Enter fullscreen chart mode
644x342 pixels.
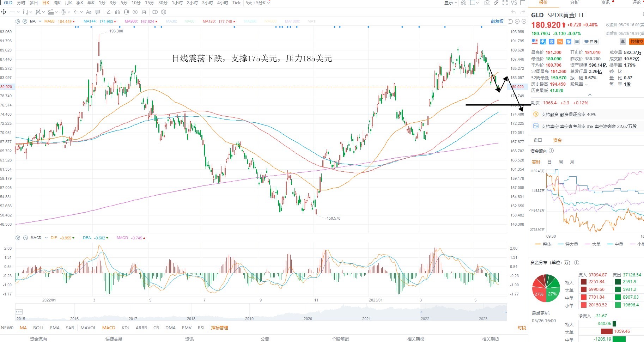tap(505, 2)
